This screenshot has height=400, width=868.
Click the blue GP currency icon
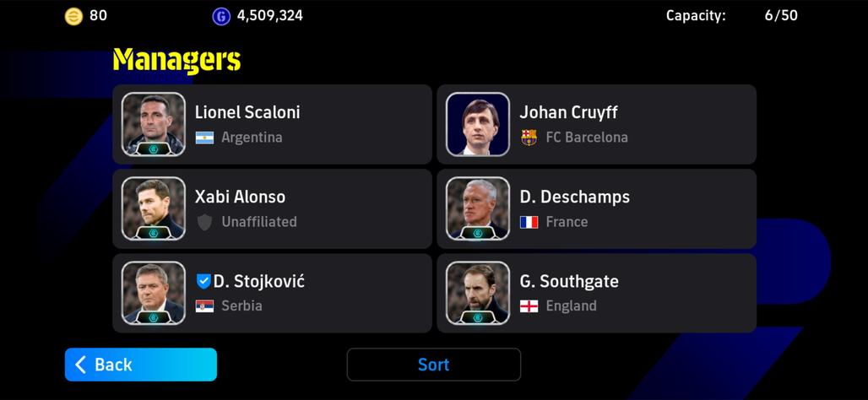(221, 17)
